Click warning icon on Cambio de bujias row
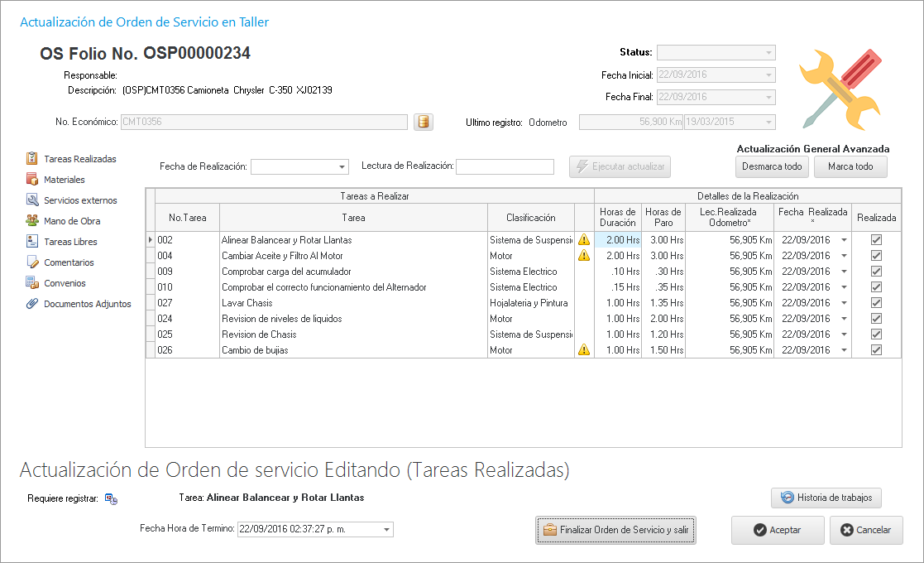This screenshot has width=924, height=563. tap(584, 350)
